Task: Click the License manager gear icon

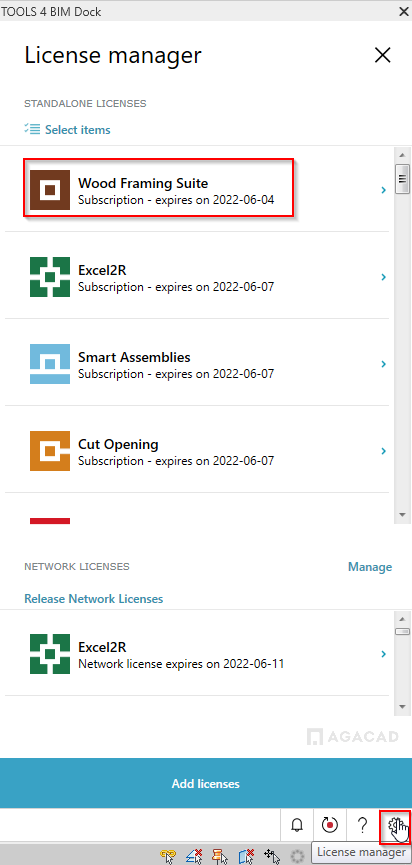Action: (x=394, y=825)
